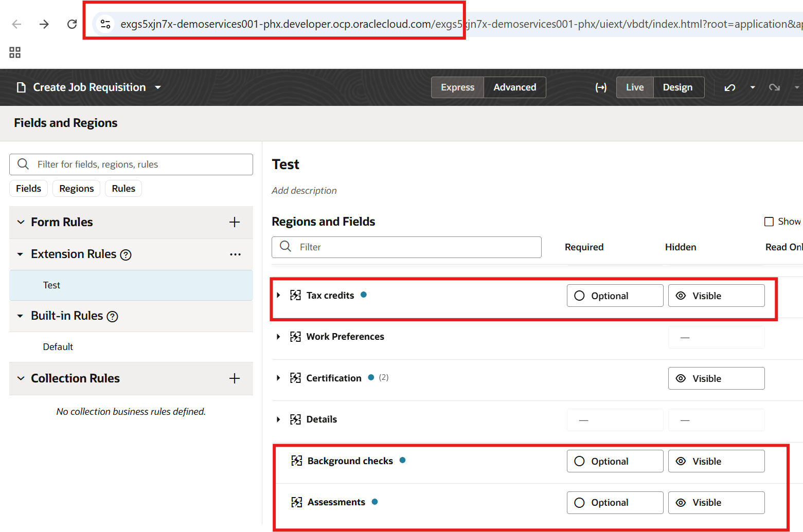Image resolution: width=803 pixels, height=532 pixels.
Task: Add a Collection Rule with plus icon
Action: tap(235, 378)
